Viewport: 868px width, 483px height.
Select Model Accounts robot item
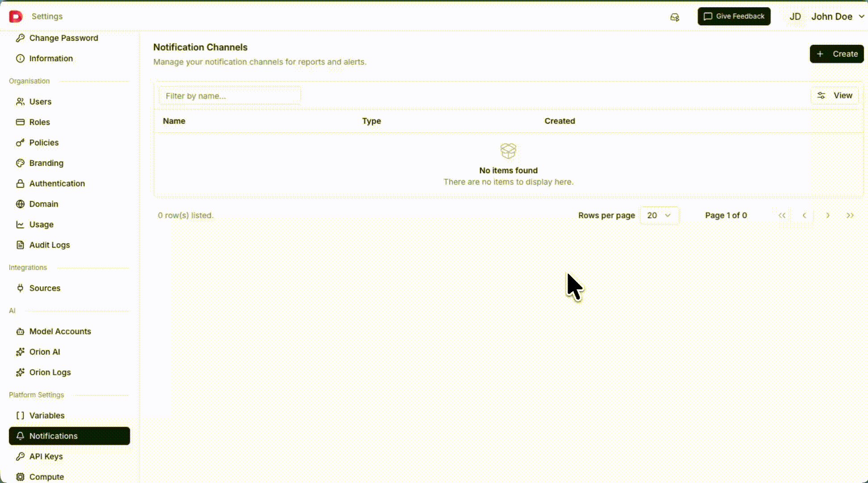click(x=60, y=331)
